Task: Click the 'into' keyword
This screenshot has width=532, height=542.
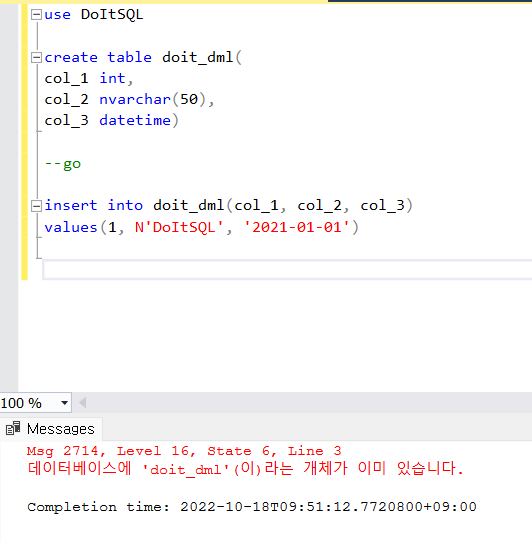Action: pos(125,205)
